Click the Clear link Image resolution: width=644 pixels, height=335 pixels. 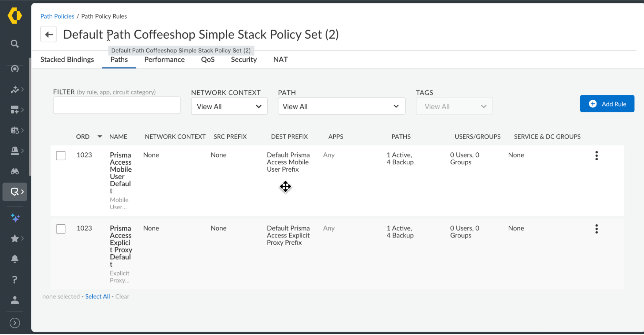pos(122,296)
